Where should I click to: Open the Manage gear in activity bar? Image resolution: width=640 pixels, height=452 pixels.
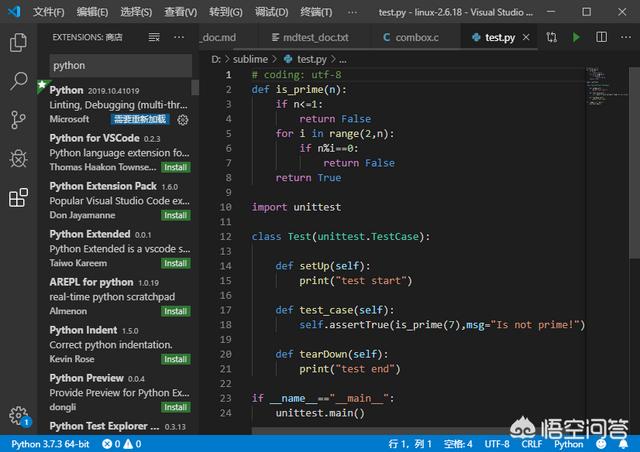click(x=18, y=415)
